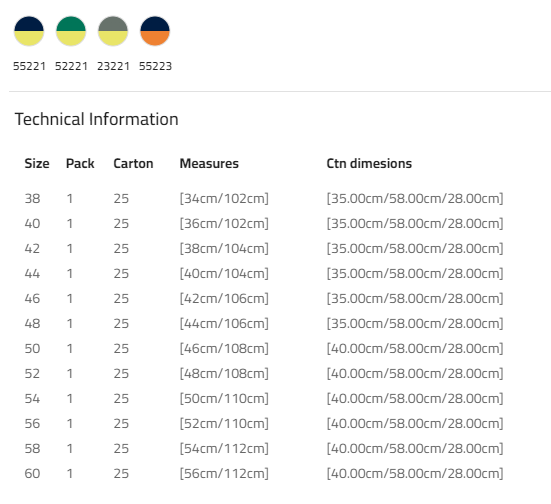Click the Ctn dimesions column header
Viewport: 551px width, 504px height.
(369, 163)
